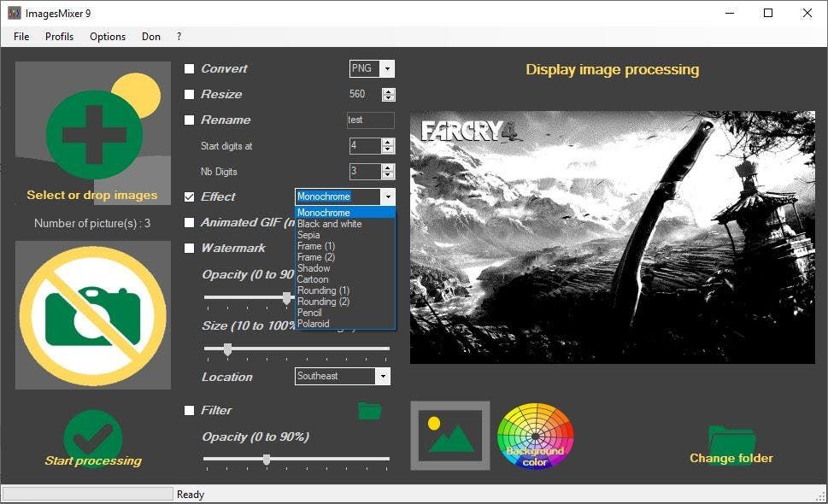Open the Options menu

(x=108, y=37)
